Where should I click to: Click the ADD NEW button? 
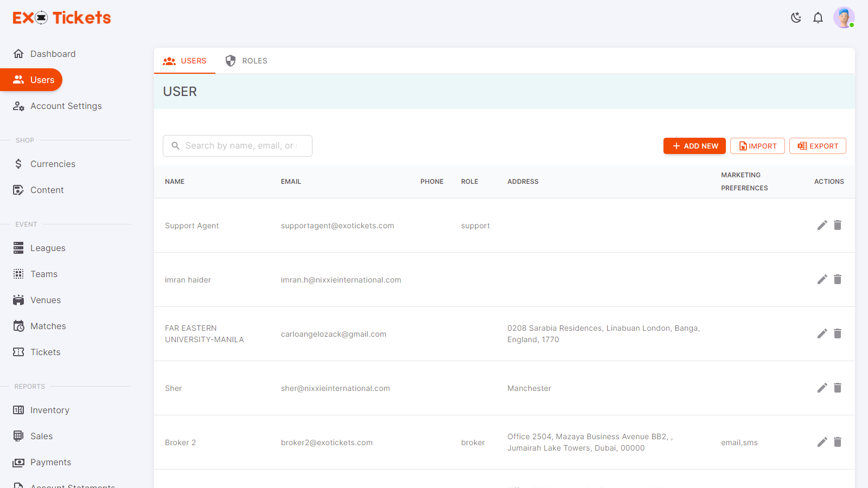tap(694, 145)
